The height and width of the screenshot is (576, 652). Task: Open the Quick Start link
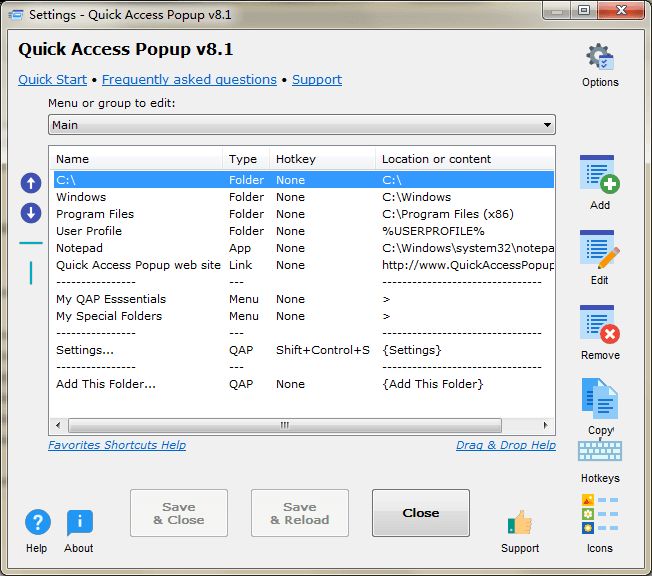tap(52, 79)
